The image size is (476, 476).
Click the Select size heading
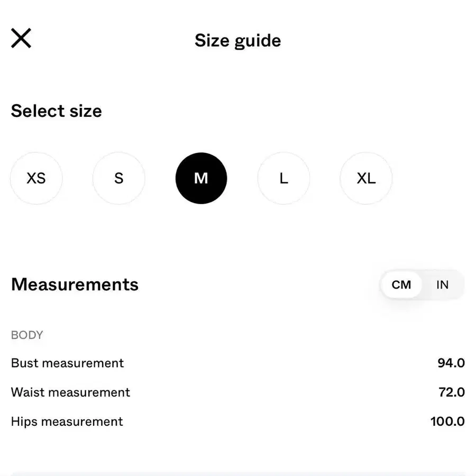[57, 111]
